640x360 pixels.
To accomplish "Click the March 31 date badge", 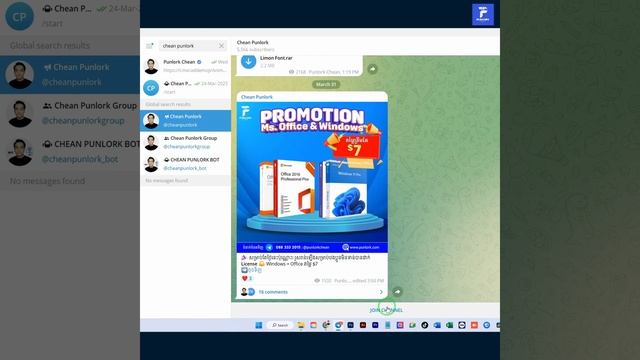I will coord(326,84).
